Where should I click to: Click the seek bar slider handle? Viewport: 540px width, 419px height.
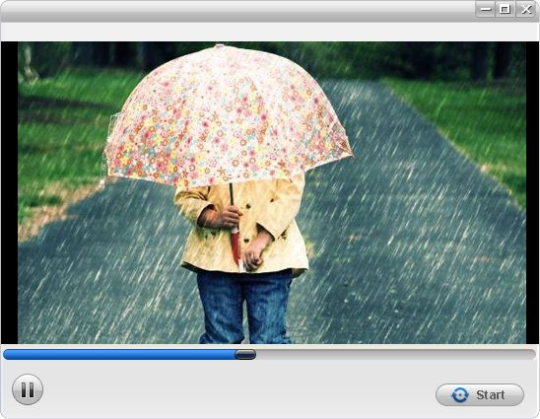click(x=245, y=355)
